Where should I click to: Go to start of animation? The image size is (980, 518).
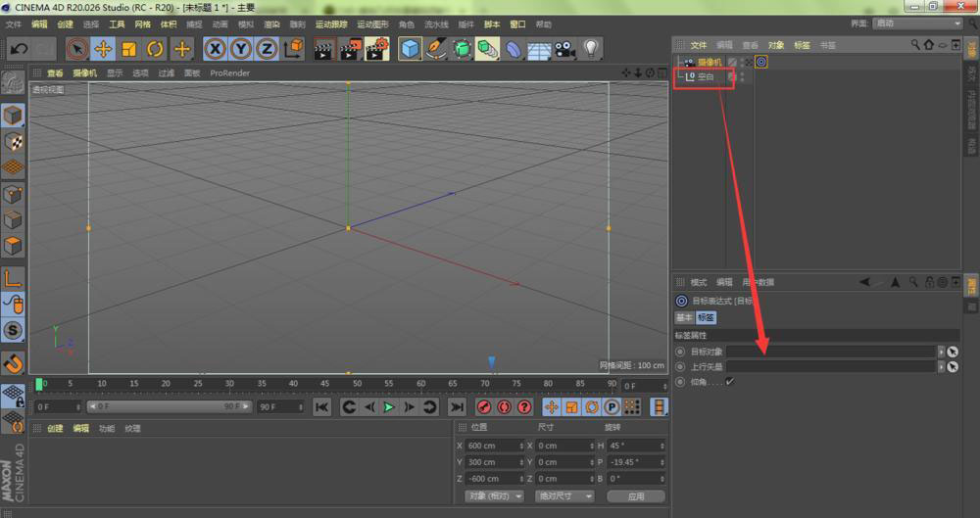point(322,407)
